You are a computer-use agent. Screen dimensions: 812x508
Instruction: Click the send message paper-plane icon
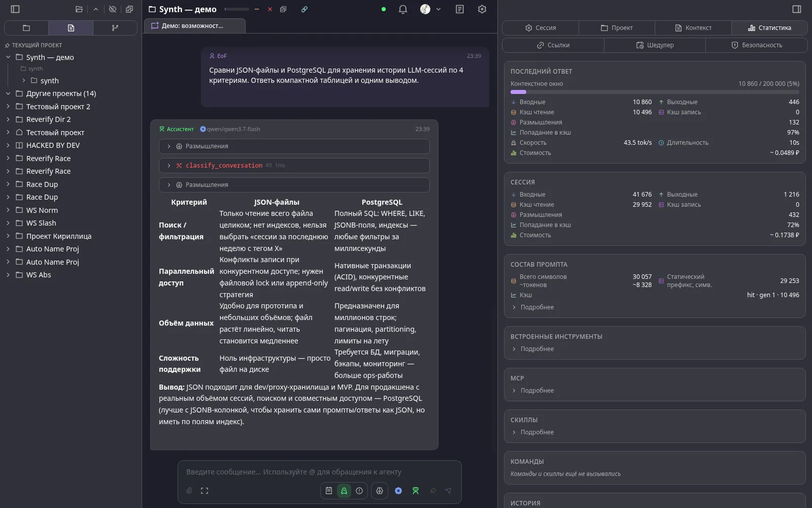(448, 491)
